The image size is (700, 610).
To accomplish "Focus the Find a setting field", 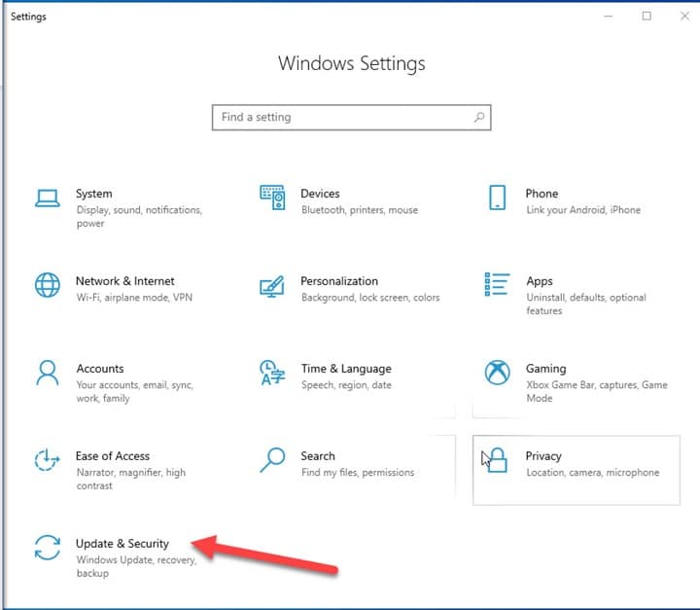I will click(351, 118).
